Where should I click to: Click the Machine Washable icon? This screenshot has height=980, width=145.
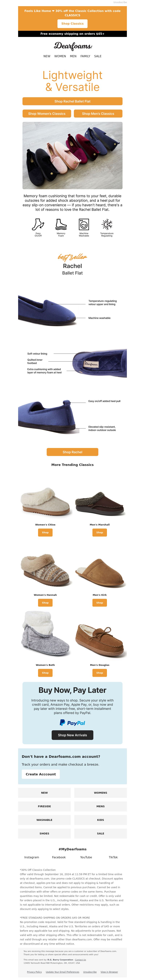click(x=84, y=224)
